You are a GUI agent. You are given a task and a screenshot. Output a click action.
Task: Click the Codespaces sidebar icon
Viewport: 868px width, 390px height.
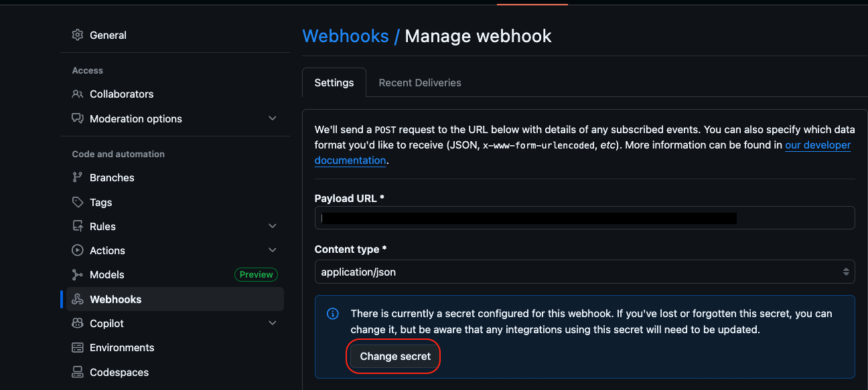tap(78, 373)
